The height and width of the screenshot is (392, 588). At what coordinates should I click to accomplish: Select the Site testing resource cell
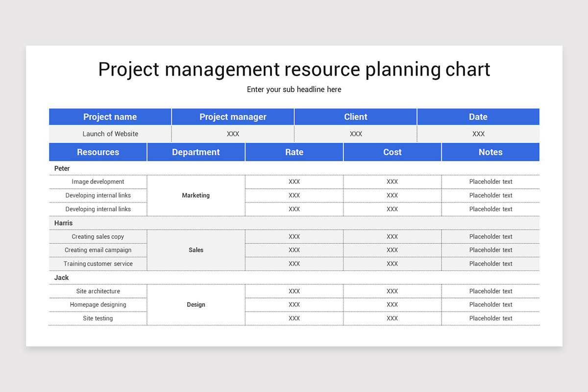(x=98, y=318)
